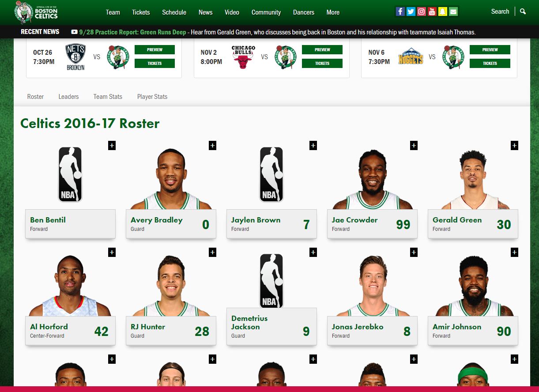Switch to the Leaders tab
539x392 pixels.
tap(68, 97)
